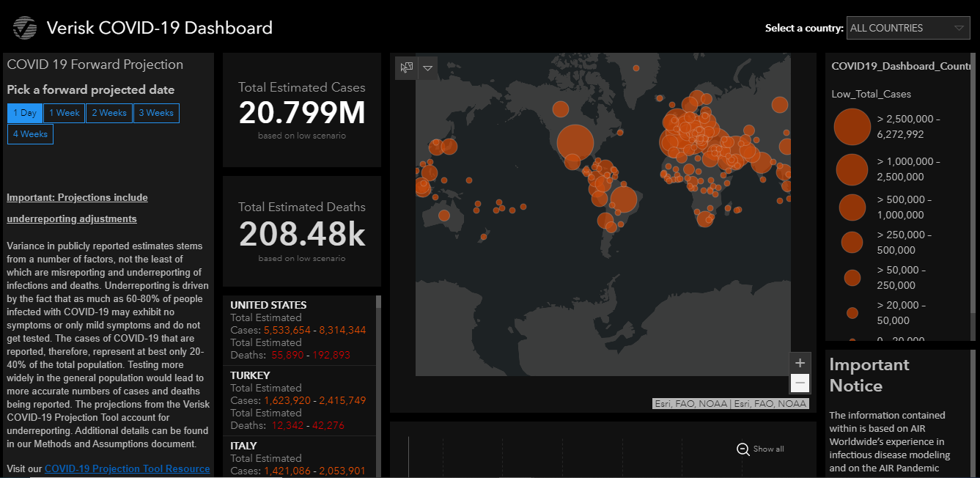Zoom in on the map
The image size is (980, 478).
(800, 363)
